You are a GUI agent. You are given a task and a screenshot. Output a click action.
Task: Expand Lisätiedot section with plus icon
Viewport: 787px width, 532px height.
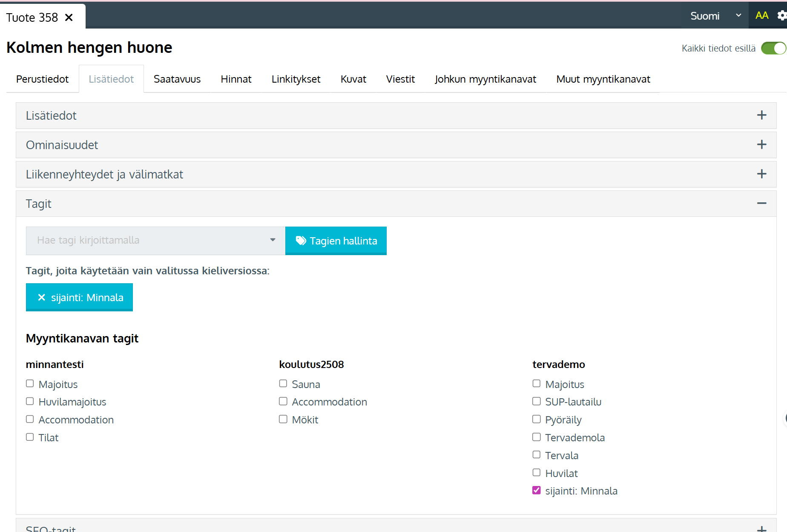(x=762, y=115)
